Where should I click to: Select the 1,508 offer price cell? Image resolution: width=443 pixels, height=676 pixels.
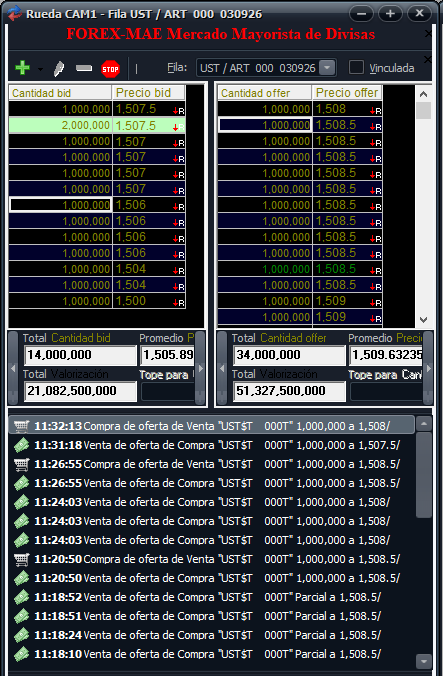click(347, 109)
